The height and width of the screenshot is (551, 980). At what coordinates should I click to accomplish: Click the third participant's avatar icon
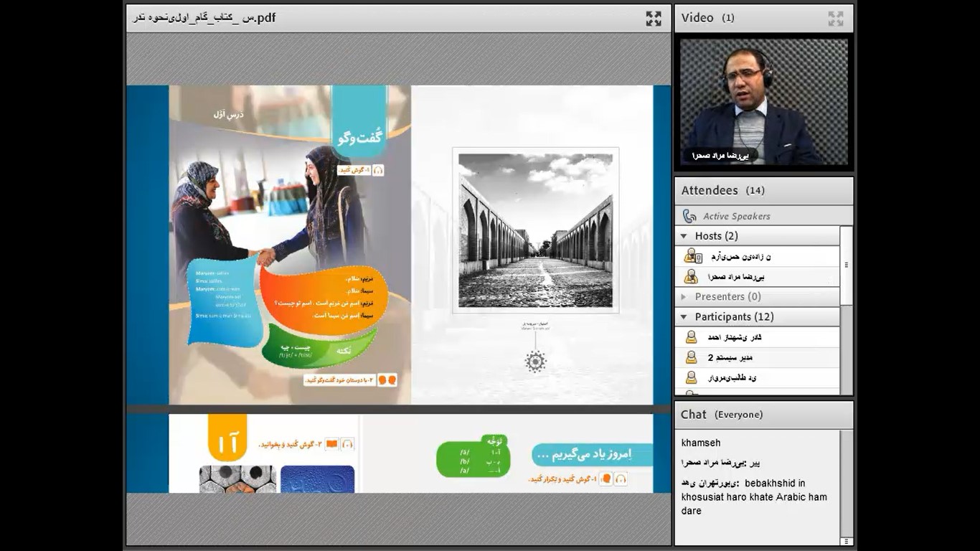691,377
